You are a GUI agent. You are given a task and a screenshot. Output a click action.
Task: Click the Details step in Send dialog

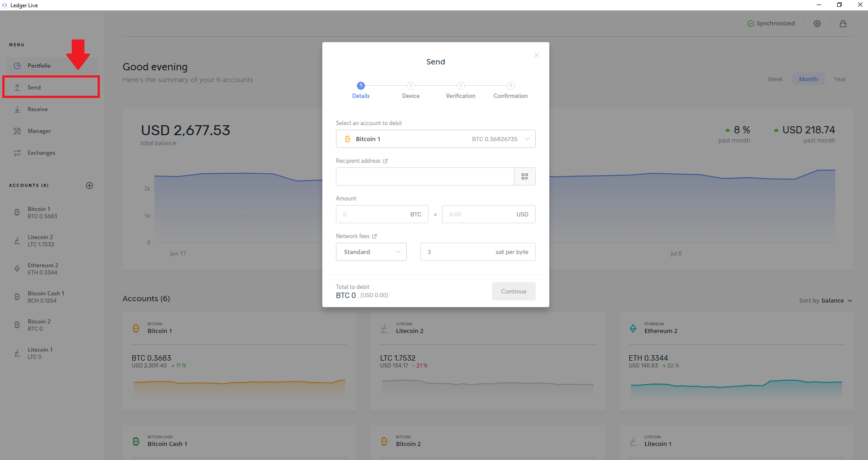pyautogui.click(x=361, y=90)
